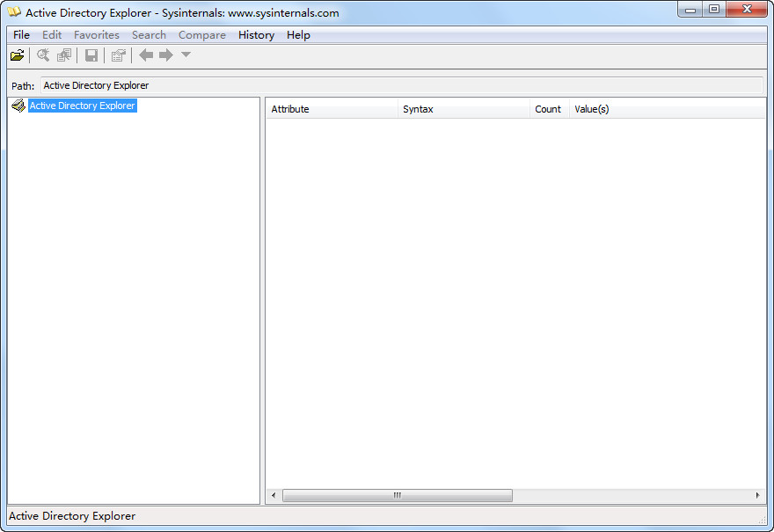Click the open folder connect toolbar icon
Image resolution: width=774 pixels, height=532 pixels.
tap(18, 55)
